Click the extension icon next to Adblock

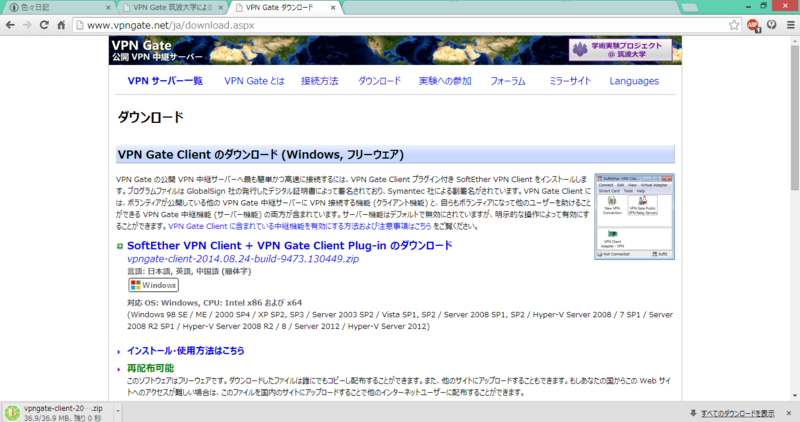771,25
